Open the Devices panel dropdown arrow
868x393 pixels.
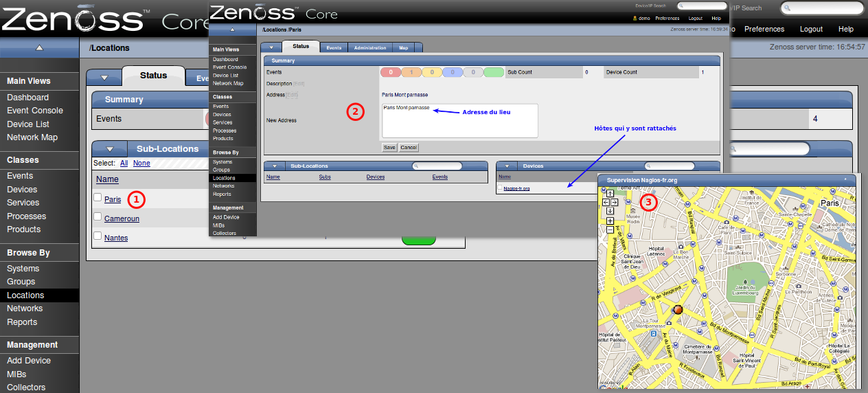pyautogui.click(x=507, y=166)
